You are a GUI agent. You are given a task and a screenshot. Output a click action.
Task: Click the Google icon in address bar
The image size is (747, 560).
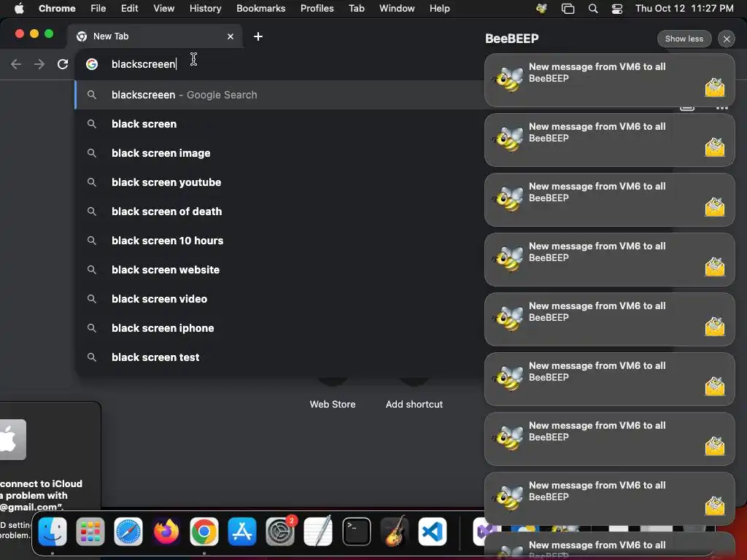(92, 64)
